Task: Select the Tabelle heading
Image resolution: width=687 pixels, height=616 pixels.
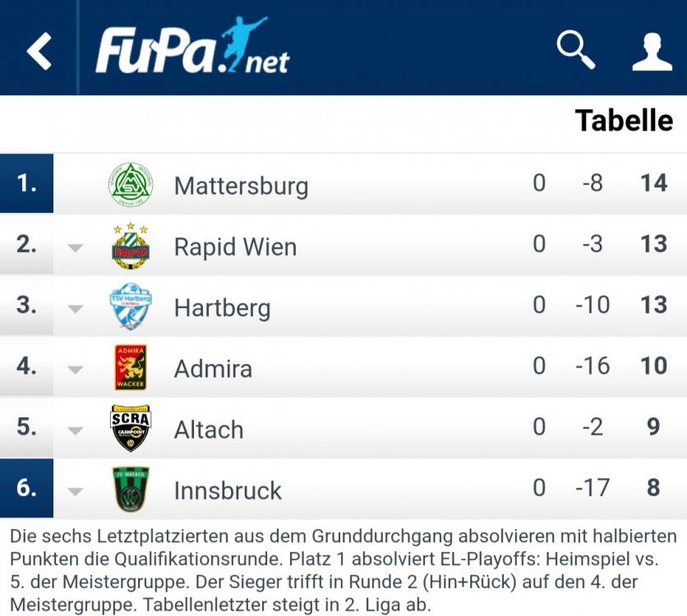Action: tap(624, 121)
